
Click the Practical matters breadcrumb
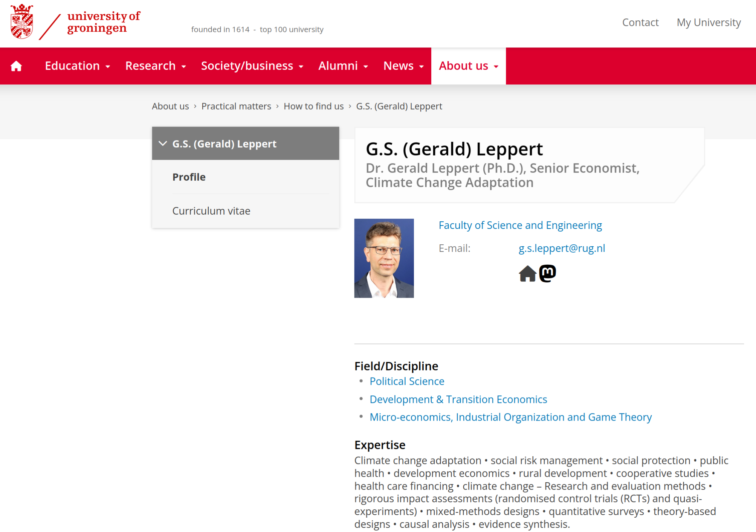pos(236,107)
